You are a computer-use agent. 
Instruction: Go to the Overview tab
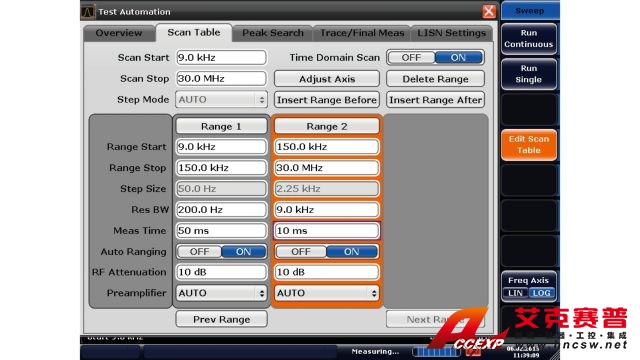tap(119, 33)
